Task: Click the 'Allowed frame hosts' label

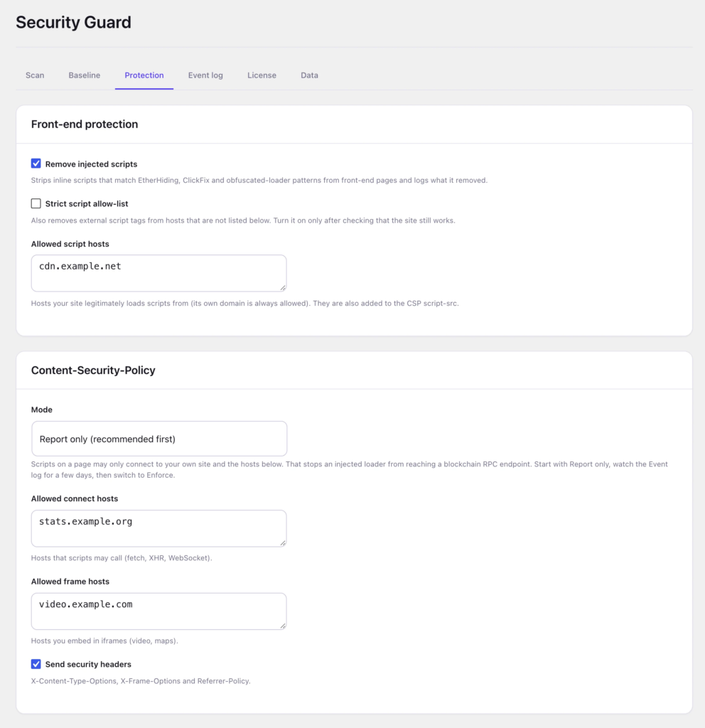Action: (x=70, y=582)
